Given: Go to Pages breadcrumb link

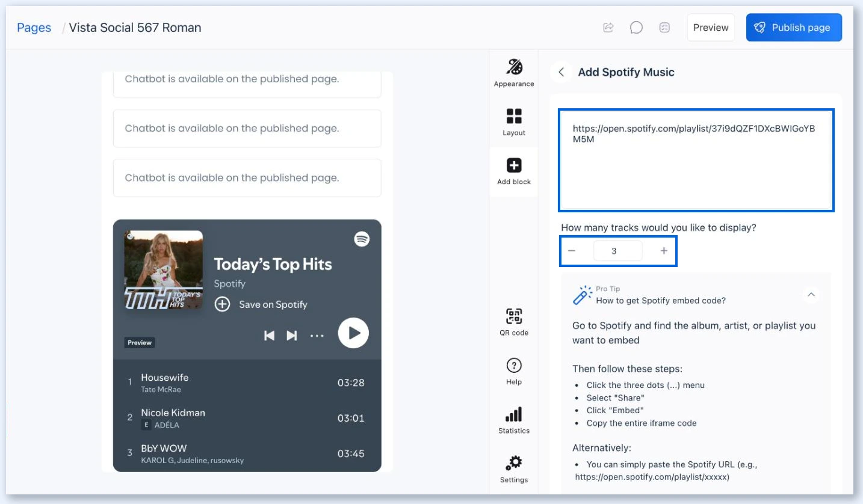Looking at the screenshot, I should (x=34, y=28).
